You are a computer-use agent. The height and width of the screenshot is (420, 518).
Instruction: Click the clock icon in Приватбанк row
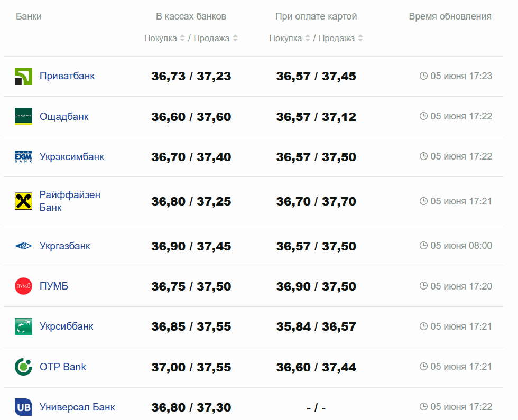coord(423,76)
